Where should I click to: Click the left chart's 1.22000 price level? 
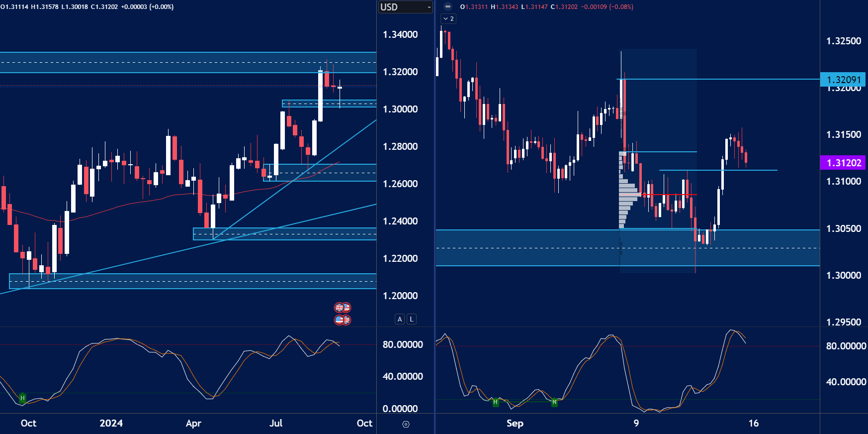(x=400, y=258)
